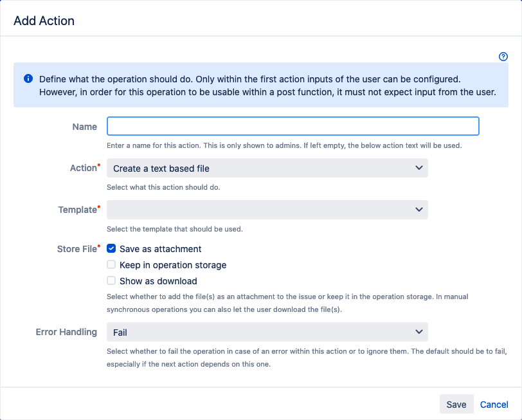
Task: Click the Cancel link
Action: [x=494, y=405]
